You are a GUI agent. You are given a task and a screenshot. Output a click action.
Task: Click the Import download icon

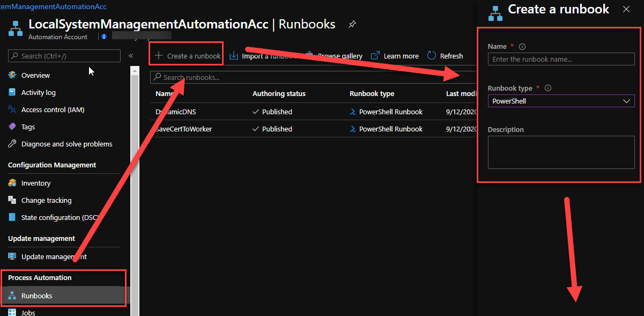(x=233, y=56)
